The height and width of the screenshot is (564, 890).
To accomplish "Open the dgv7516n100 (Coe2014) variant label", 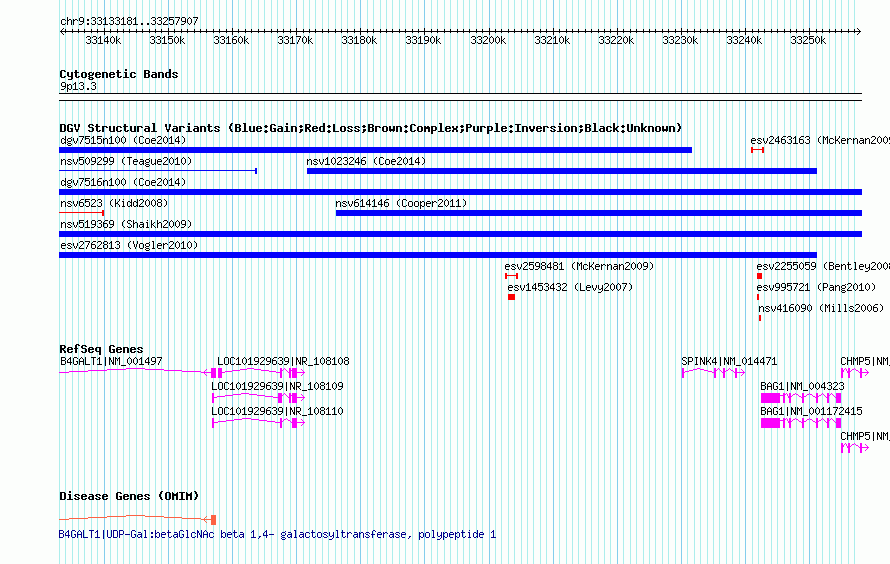I will point(123,182).
